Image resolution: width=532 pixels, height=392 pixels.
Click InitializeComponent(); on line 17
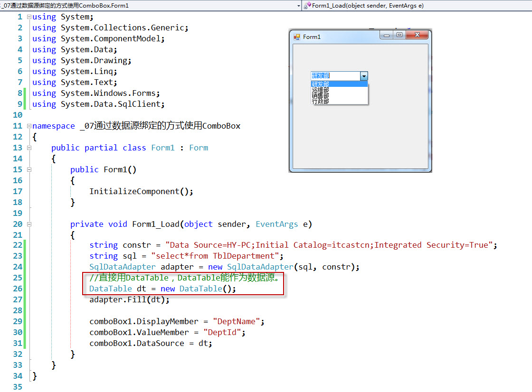coord(141,192)
